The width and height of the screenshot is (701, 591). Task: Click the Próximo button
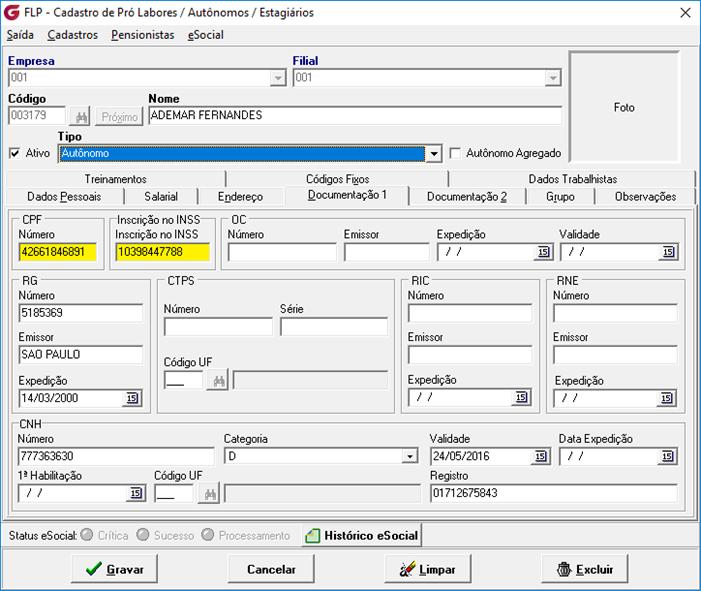pos(119,117)
